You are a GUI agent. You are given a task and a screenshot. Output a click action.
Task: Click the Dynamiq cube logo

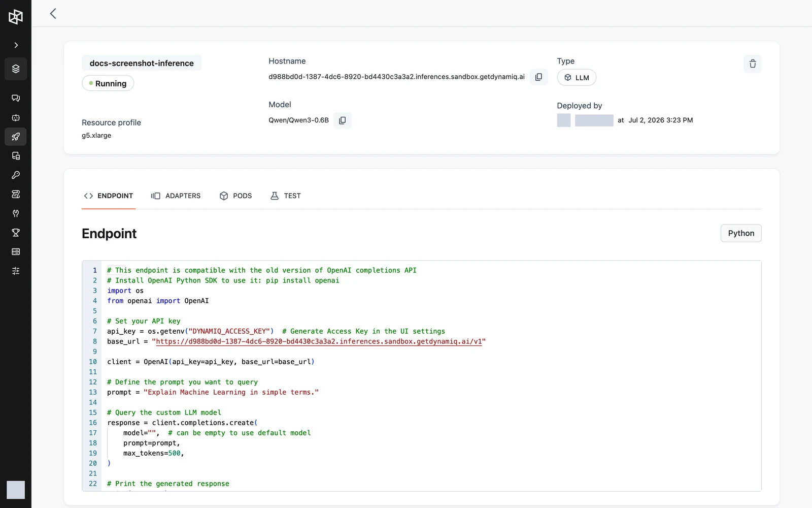pyautogui.click(x=16, y=17)
